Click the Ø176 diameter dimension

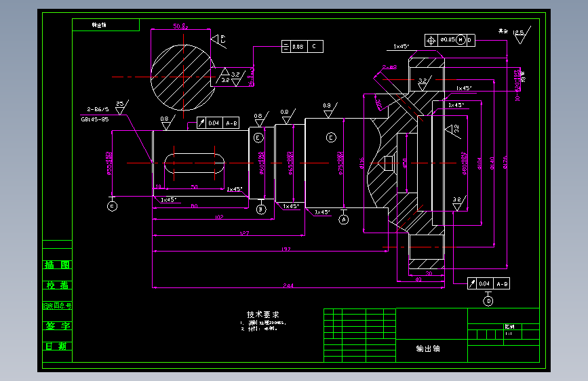(x=505, y=163)
